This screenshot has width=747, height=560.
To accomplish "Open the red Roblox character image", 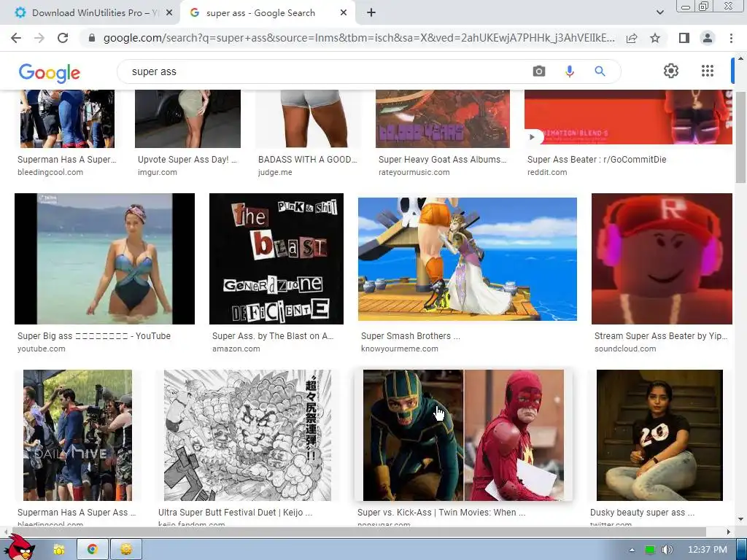I will (662, 259).
